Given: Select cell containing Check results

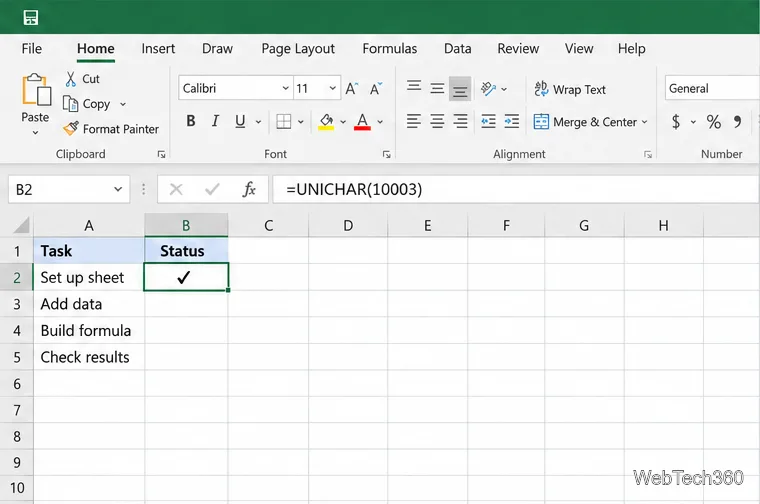Looking at the screenshot, I should point(89,357).
